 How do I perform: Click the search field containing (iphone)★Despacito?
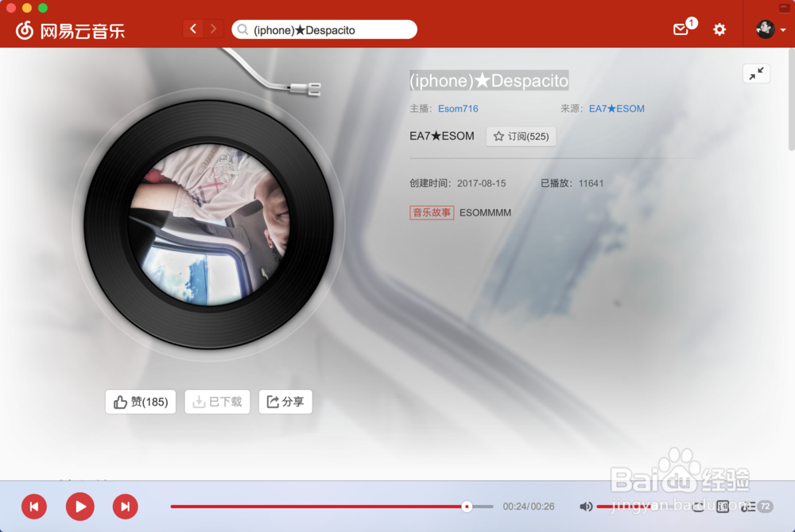[x=324, y=29]
